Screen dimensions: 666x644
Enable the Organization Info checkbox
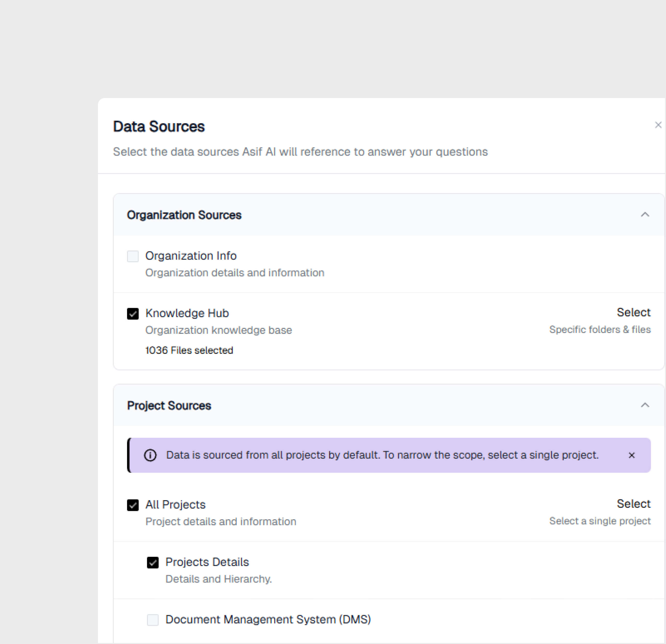coord(132,256)
